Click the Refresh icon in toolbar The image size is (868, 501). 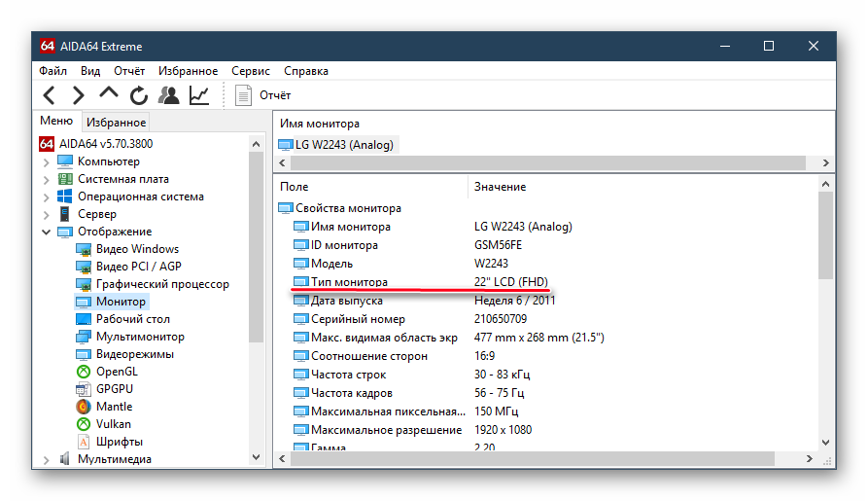coord(139,95)
